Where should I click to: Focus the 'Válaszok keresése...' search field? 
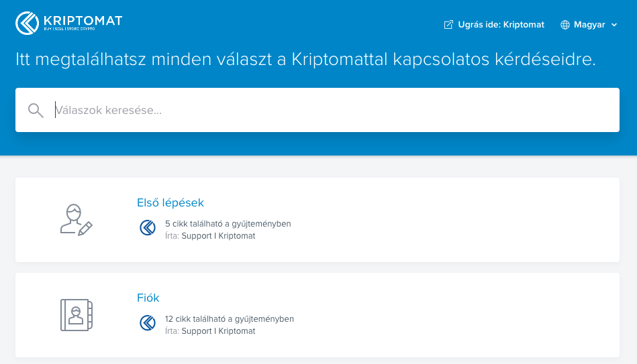click(317, 110)
